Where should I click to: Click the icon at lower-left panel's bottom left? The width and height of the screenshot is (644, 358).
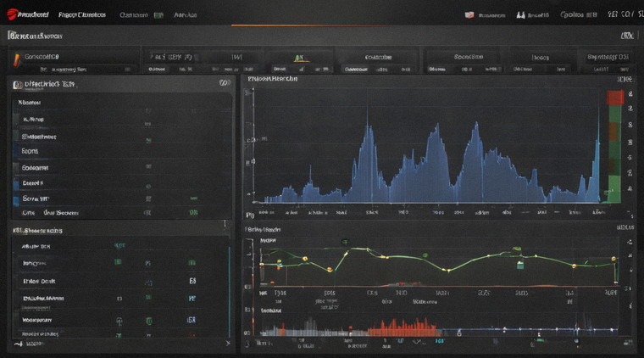click(18, 344)
